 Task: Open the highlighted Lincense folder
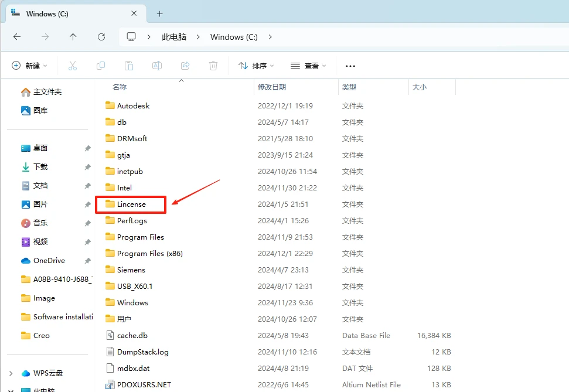tap(130, 204)
